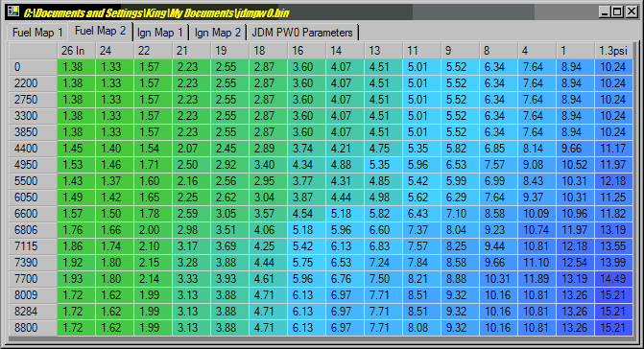This screenshot has width=644, height=349.
Task: Click the cell containing 2.98
Action: [x=191, y=230]
